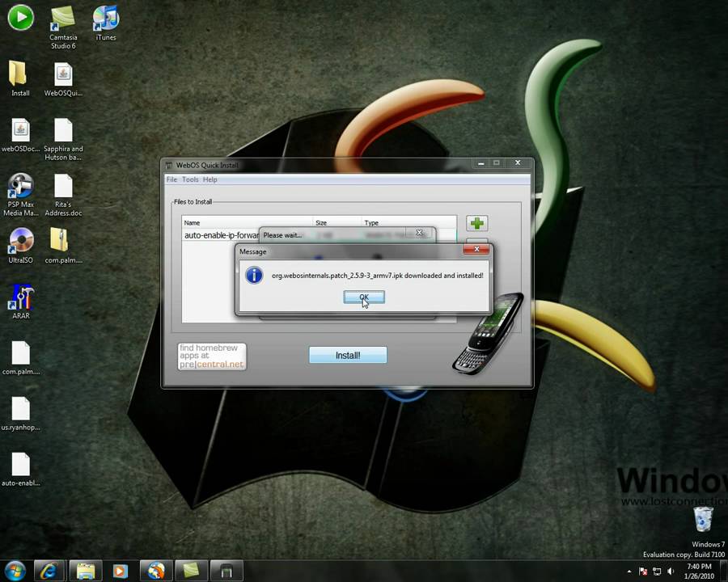Viewport: 728px width, 582px height.
Task: Select the com.palm zip archive icon
Action: 63,246
